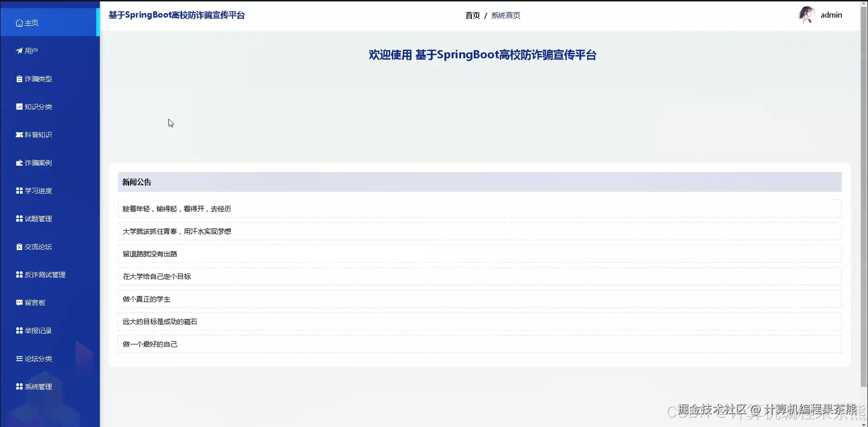
Task: Expand 系统管理 in the sidebar
Action: click(50, 387)
